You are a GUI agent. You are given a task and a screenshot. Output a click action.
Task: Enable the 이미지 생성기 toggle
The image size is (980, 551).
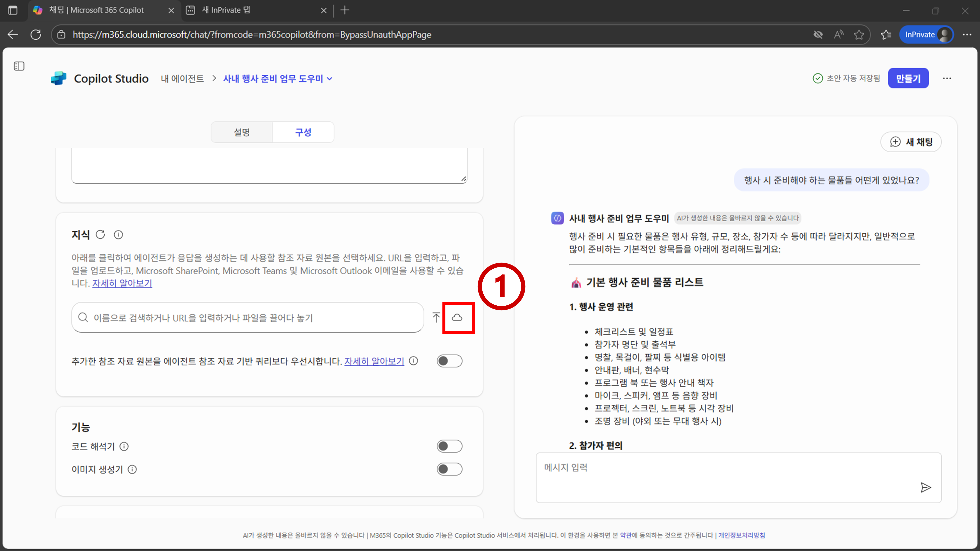(449, 469)
